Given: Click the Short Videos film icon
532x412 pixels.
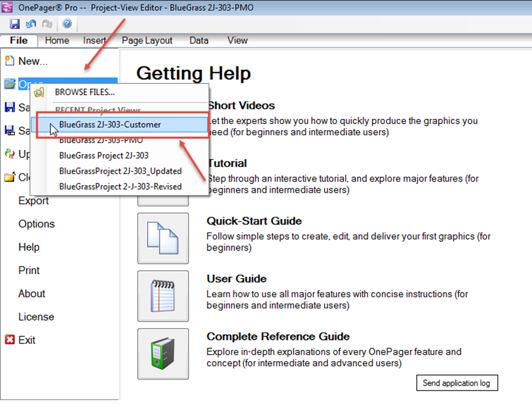Looking at the screenshot, I should coord(163,121).
